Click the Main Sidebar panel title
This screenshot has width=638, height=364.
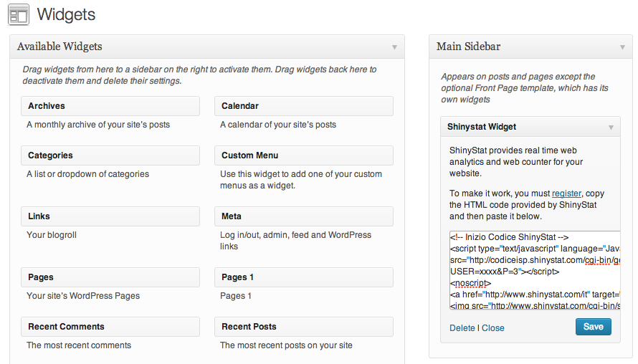pos(468,47)
